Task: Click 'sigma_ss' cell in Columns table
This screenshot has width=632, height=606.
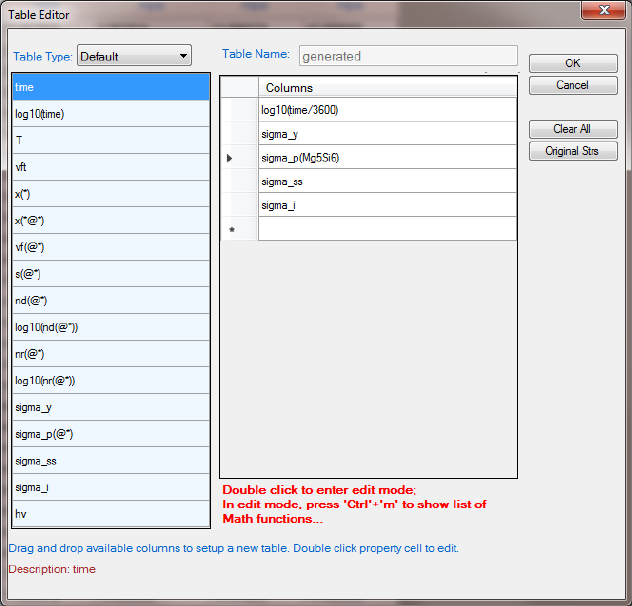Action: (387, 181)
